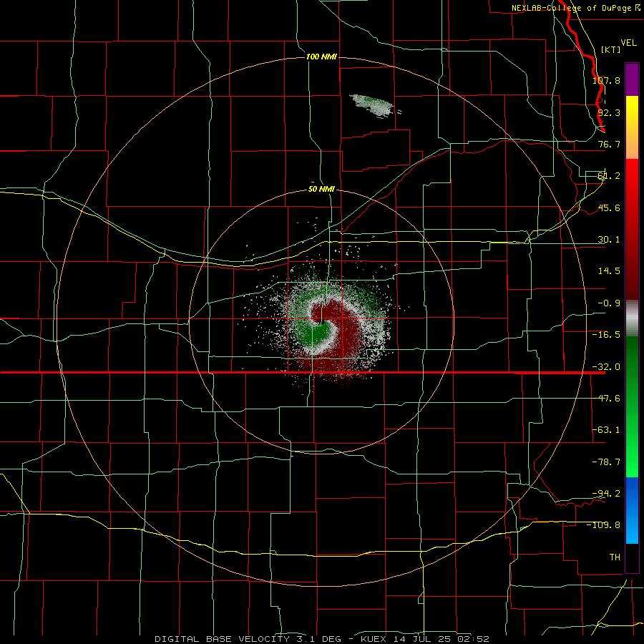Click the -94.2 velocity scale value

[606, 493]
